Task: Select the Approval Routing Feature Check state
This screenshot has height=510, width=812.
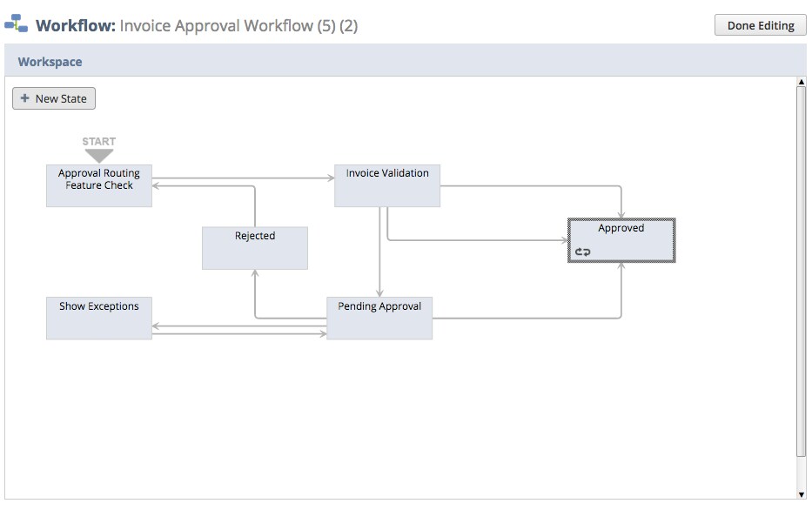Action: 99,186
